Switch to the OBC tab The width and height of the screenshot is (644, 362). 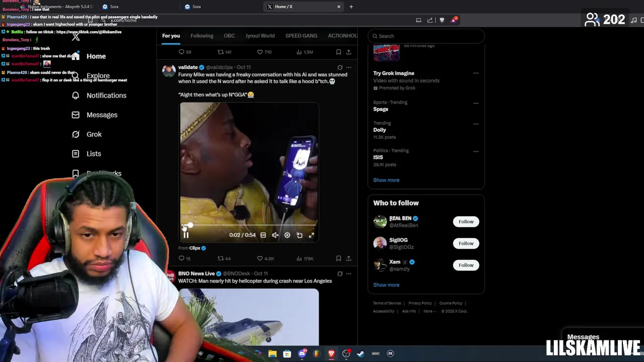pos(229,36)
